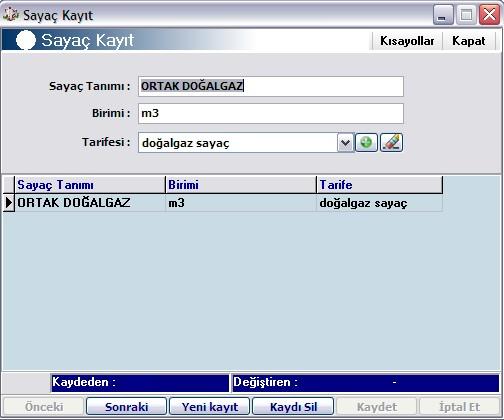Click the Birimi field containing m3
Screen dimensions: 504x420
[x=271, y=113]
